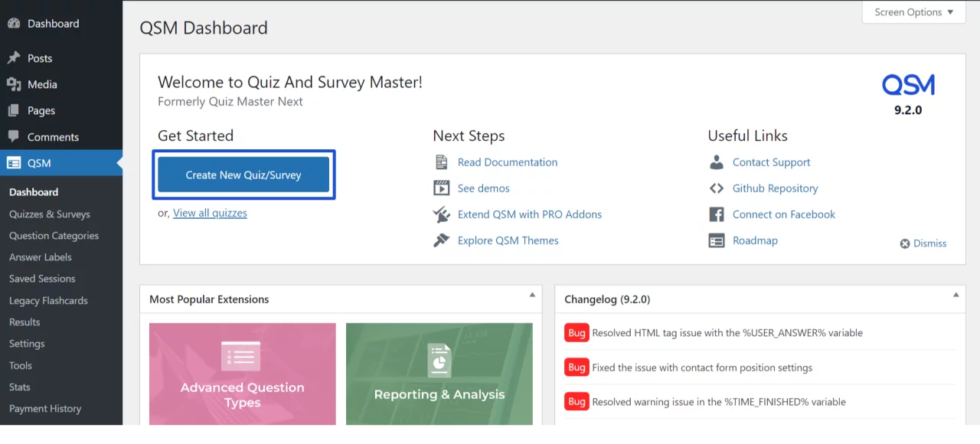Click the Media icon in sidebar

(14, 84)
